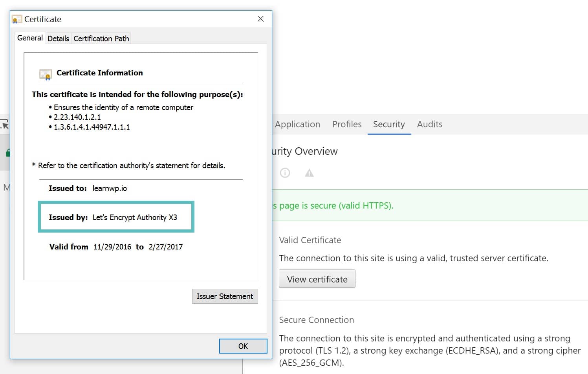Screen dimensions: 588x374
Task: Open the Details tab
Action: [x=58, y=38]
